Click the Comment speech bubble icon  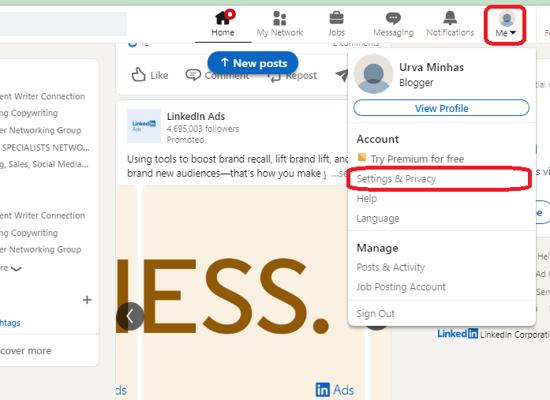(193, 74)
